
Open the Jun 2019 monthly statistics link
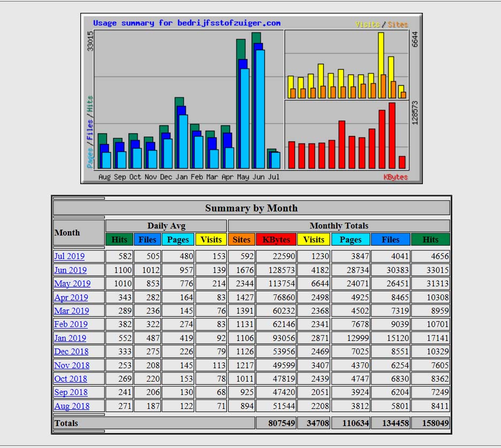tap(70, 270)
